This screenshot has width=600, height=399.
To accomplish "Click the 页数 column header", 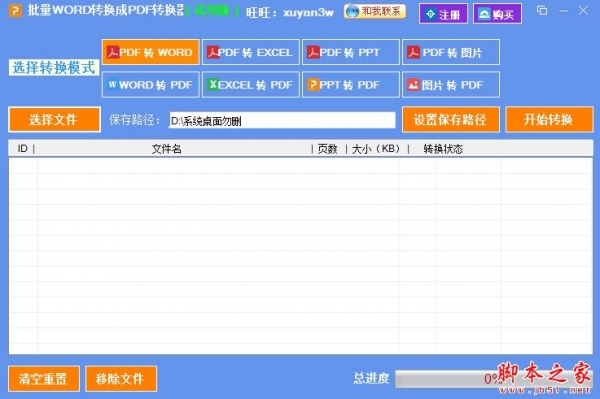I will pyautogui.click(x=328, y=148).
